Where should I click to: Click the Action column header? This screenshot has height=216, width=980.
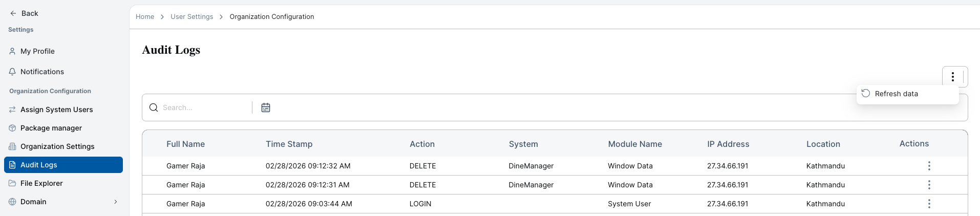click(422, 144)
